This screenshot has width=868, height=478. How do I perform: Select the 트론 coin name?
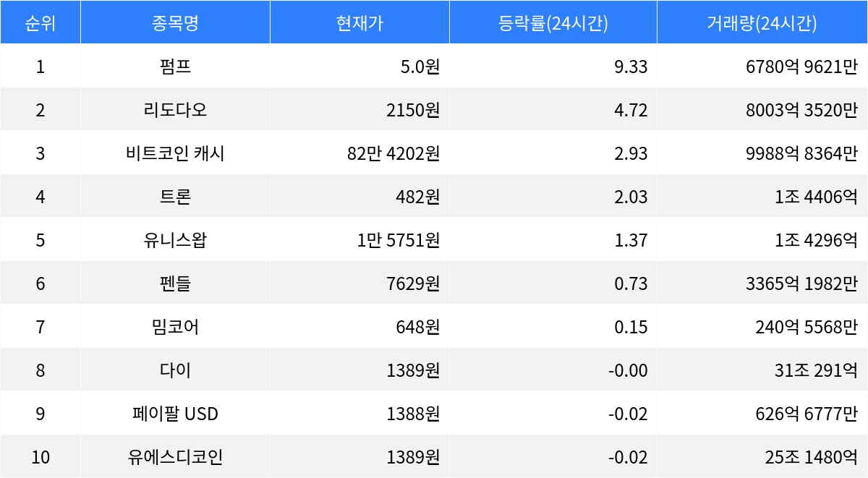(175, 197)
